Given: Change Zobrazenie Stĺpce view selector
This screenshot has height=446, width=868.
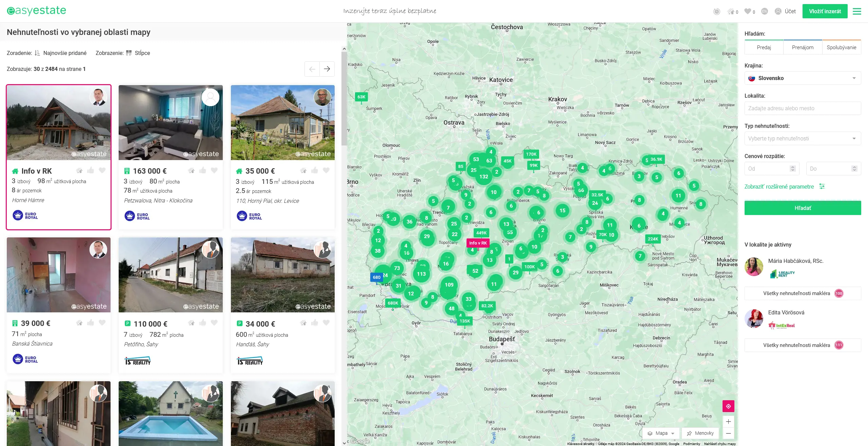Looking at the screenshot, I should pos(138,53).
